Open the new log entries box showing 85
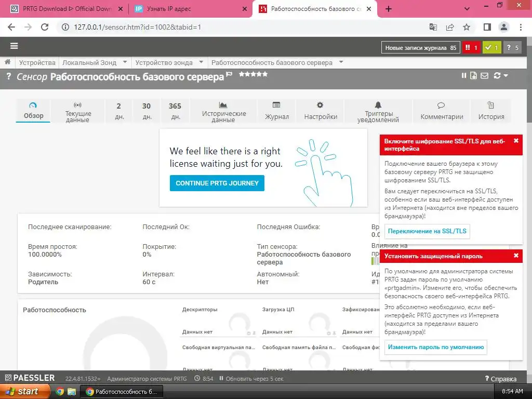The height and width of the screenshot is (399, 532). (x=420, y=47)
